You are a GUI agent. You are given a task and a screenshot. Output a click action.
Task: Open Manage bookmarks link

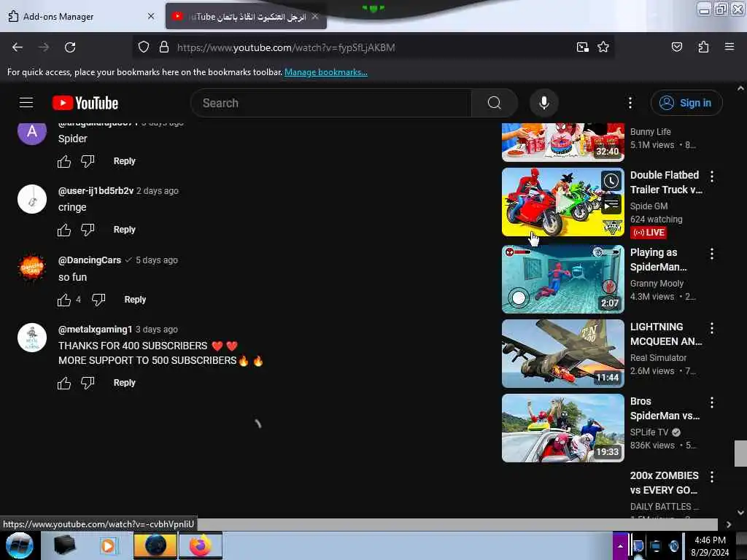pyautogui.click(x=326, y=72)
